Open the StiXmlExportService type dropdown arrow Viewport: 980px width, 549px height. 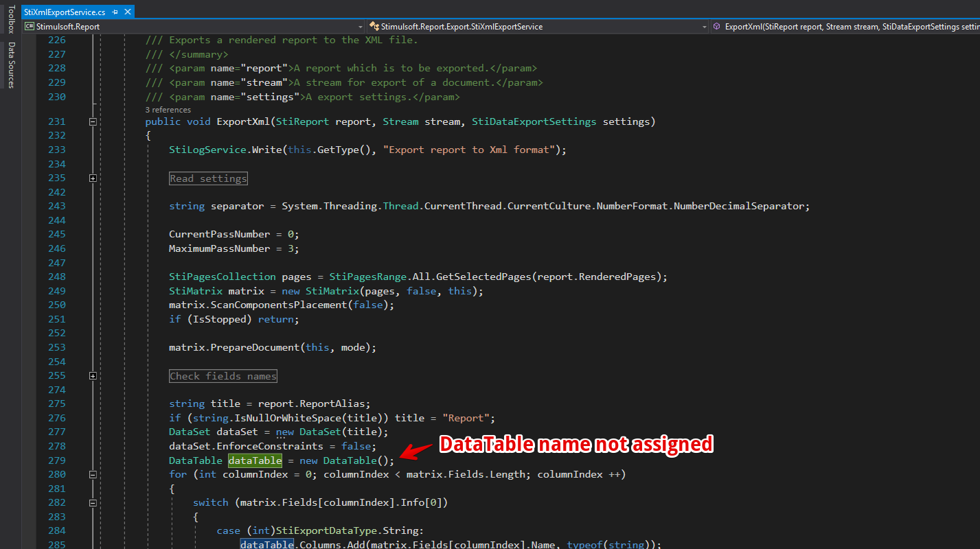(704, 27)
